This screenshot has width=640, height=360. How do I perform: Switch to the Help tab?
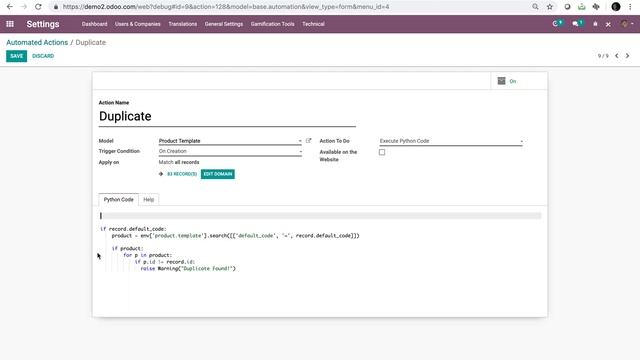(149, 200)
